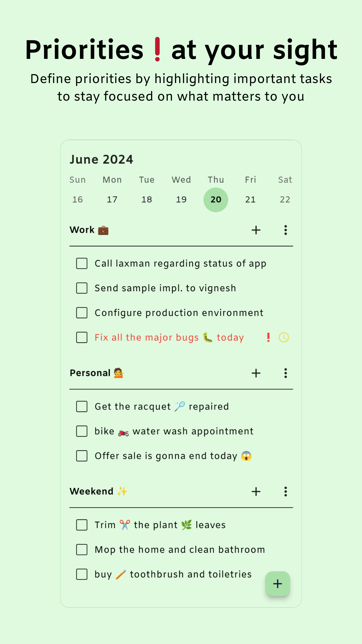Click the Mop the home task text
Image resolution: width=362 pixels, height=644 pixels.
tap(180, 550)
